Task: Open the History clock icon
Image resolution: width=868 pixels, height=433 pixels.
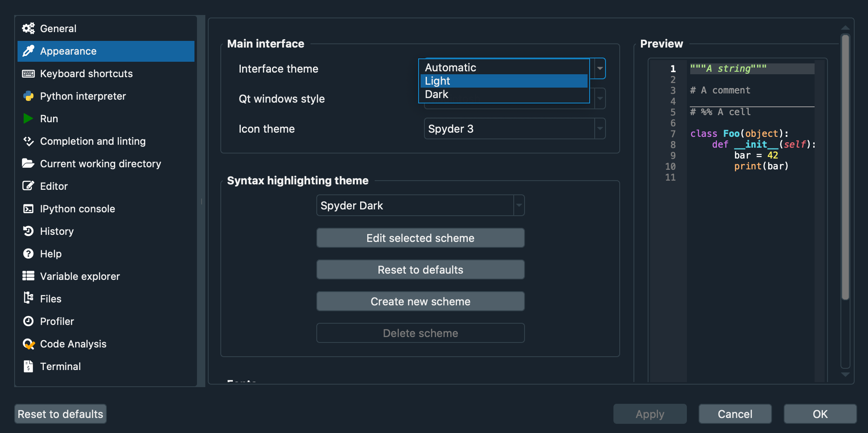Action: [x=28, y=231]
